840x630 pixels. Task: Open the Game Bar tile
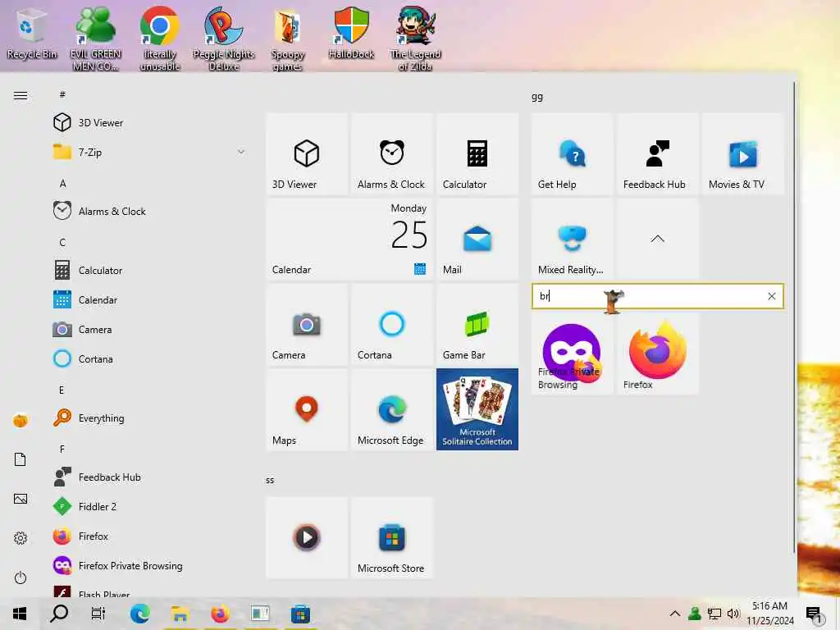click(477, 324)
